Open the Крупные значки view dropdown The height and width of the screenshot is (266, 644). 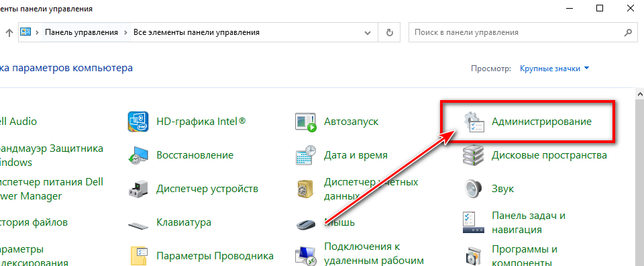point(555,69)
